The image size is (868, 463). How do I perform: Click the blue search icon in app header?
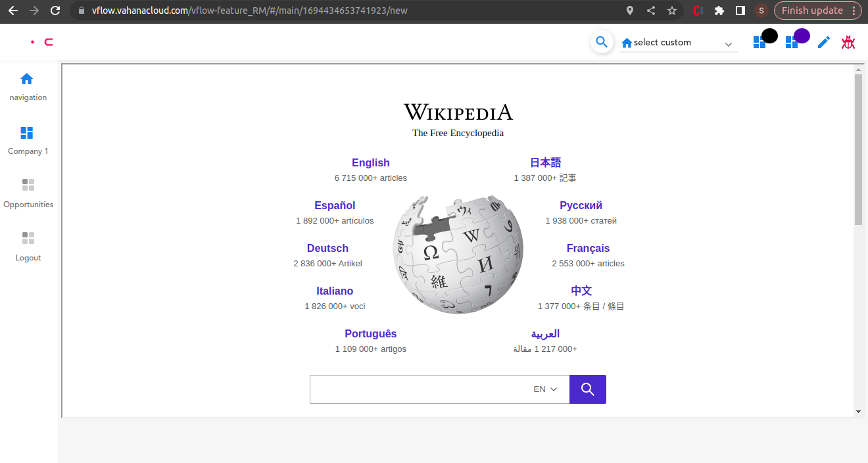point(602,42)
